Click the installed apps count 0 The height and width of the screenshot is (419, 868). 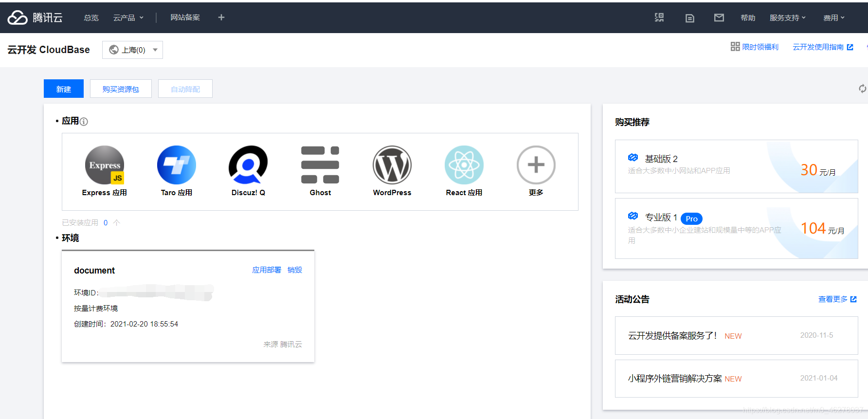[106, 222]
